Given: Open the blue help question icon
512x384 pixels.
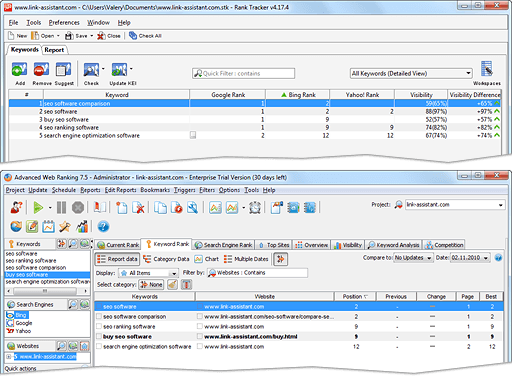Looking at the screenshot, I should click(103, 227).
